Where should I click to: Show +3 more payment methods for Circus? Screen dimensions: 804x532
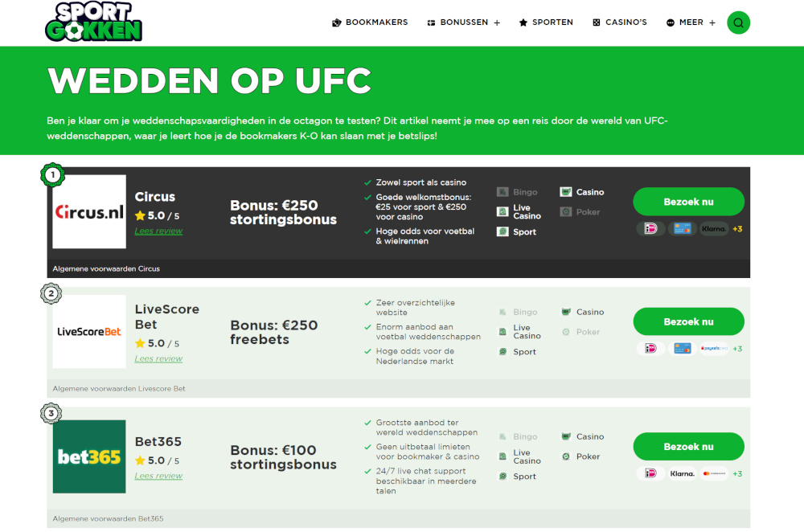coord(737,228)
